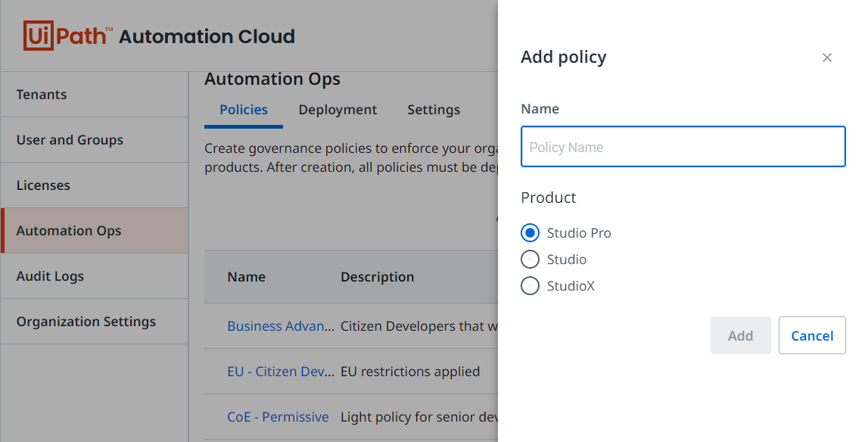This screenshot has width=868, height=442.
Task: Click 'Citizen Developers that w' description cell
Action: point(419,325)
